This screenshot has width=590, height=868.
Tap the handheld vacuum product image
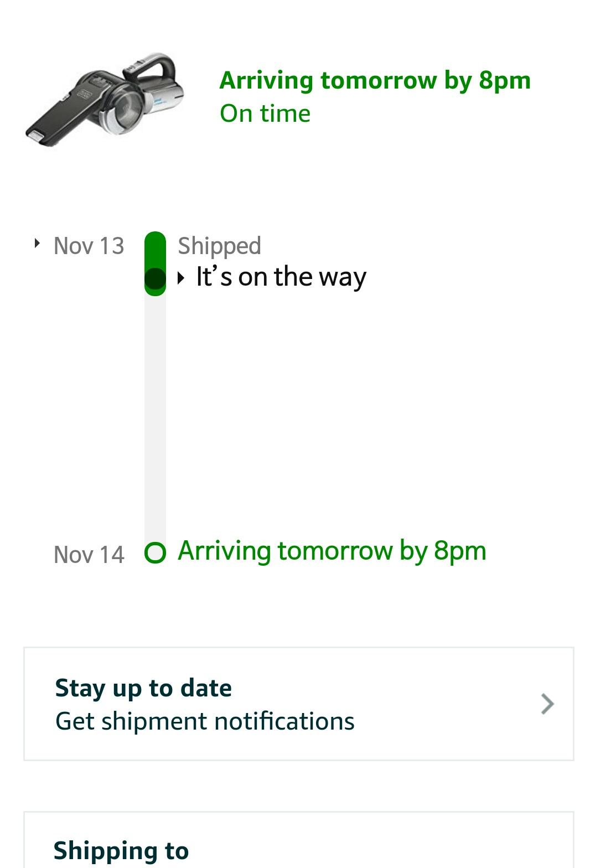105,100
